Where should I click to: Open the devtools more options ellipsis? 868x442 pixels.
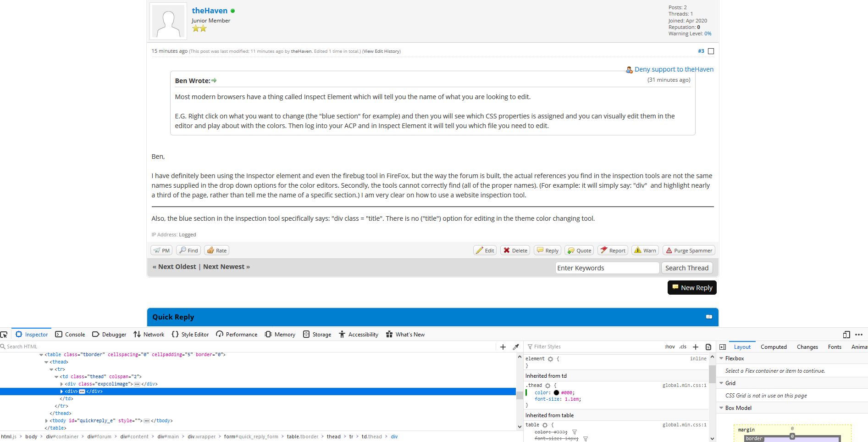click(x=859, y=335)
